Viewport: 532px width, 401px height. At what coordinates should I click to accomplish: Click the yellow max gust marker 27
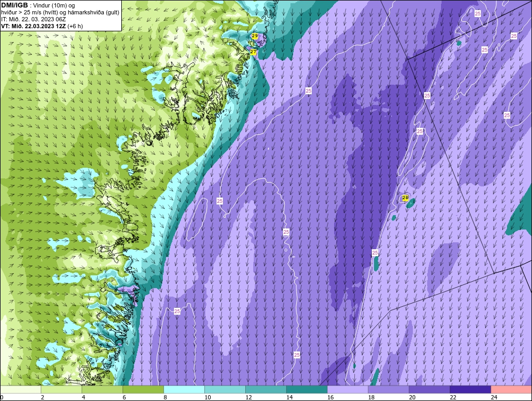coord(253,52)
